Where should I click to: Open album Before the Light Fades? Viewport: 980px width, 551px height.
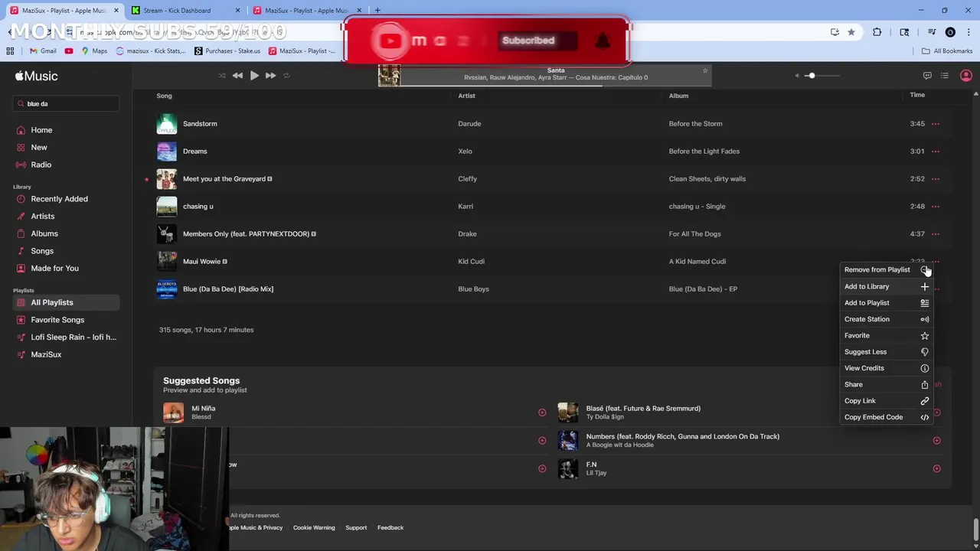[704, 152]
